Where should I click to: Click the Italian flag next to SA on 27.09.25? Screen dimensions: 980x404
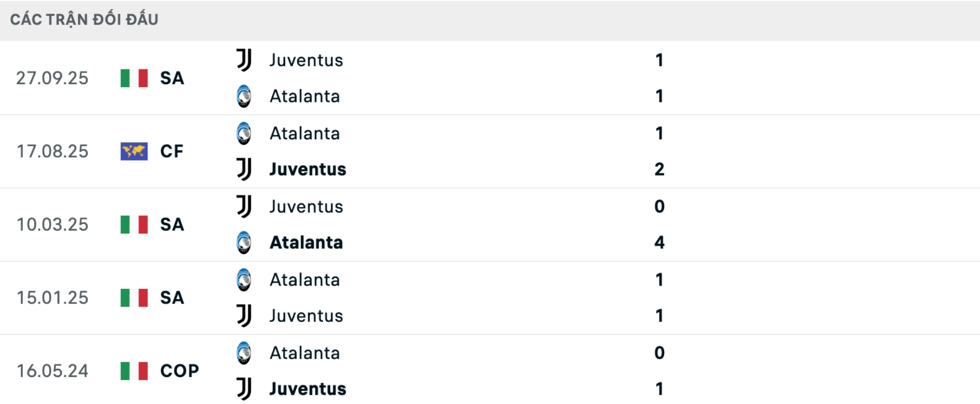point(133,78)
